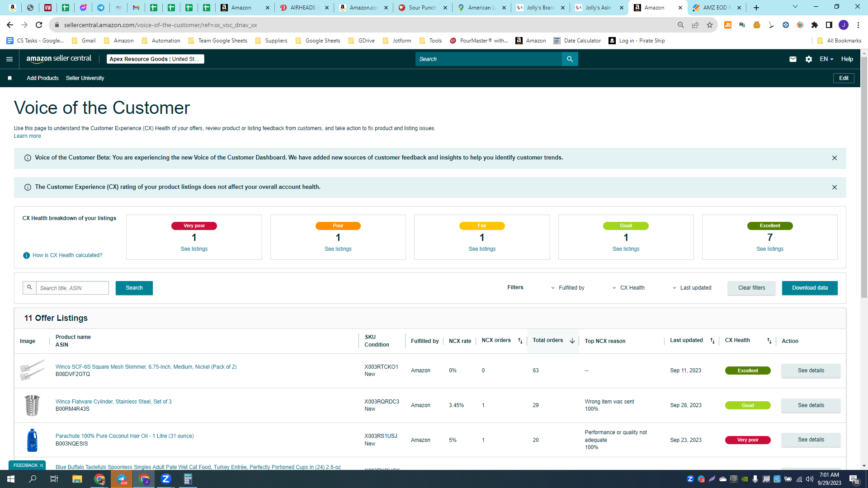Open the Winco Flatware Cylinder product link
The width and height of the screenshot is (868, 488).
[x=113, y=402]
